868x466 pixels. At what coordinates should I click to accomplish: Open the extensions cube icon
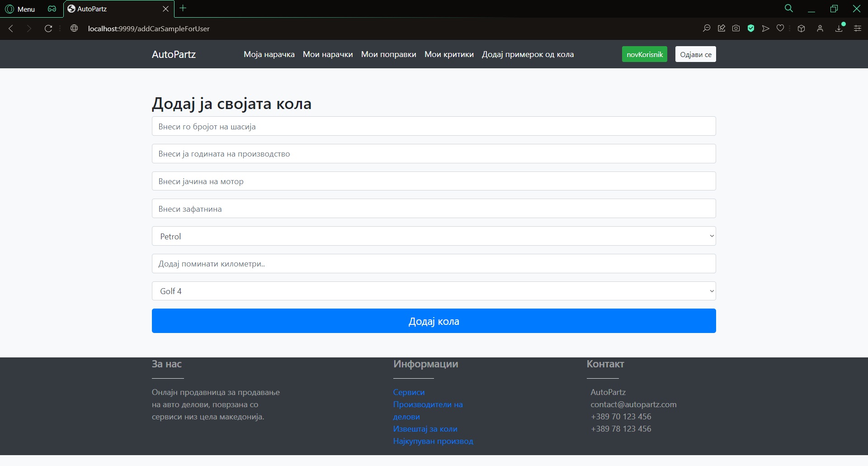(x=801, y=29)
